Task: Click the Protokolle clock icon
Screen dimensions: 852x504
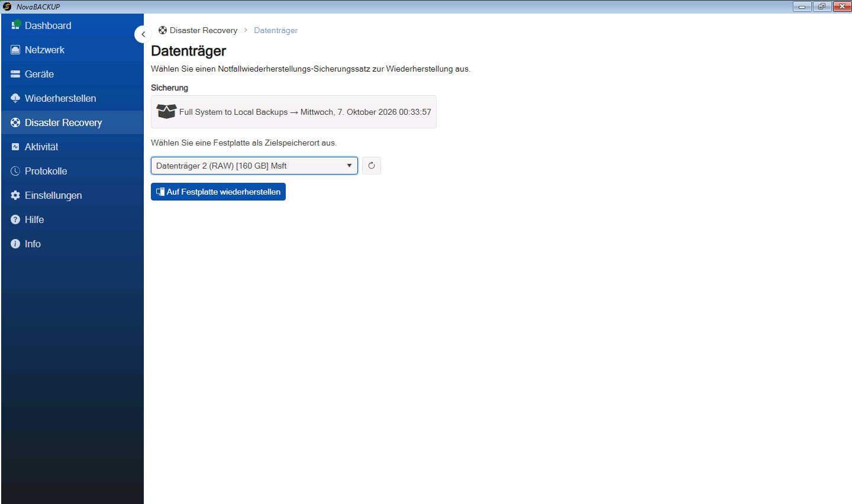Action: 15,171
